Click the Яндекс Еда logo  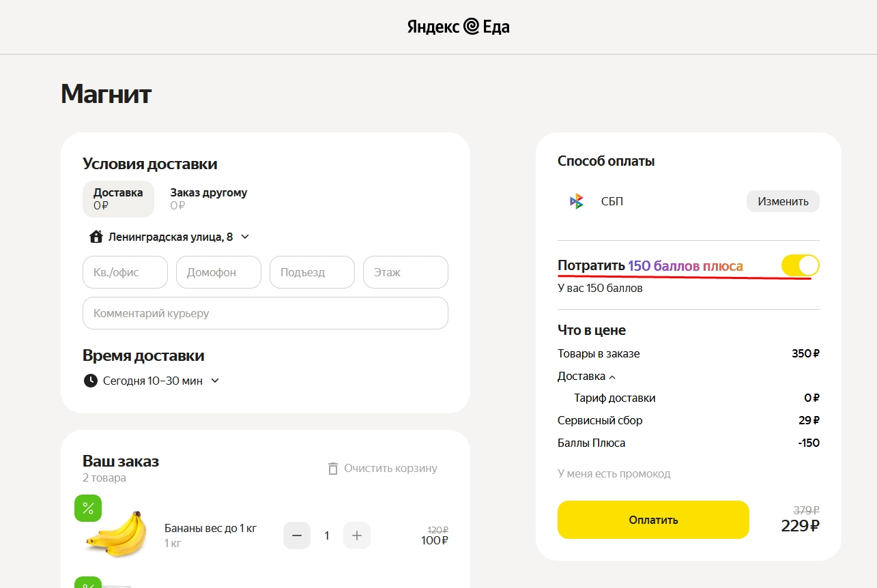coord(459,27)
